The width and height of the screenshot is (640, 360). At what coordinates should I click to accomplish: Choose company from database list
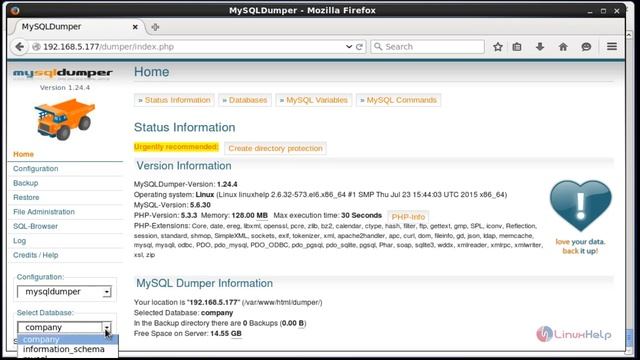tap(68, 339)
